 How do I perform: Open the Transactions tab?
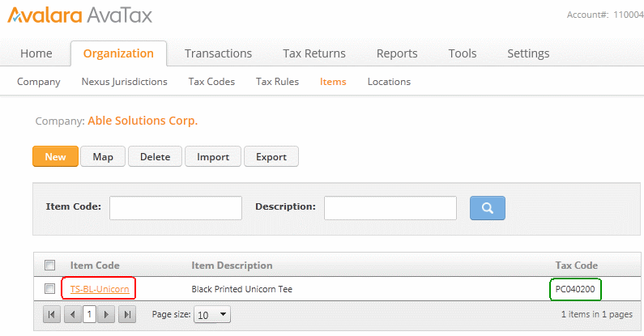tap(218, 53)
